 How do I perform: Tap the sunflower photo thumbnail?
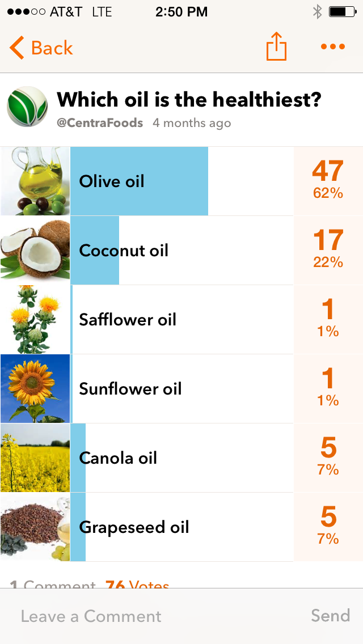coord(35,388)
